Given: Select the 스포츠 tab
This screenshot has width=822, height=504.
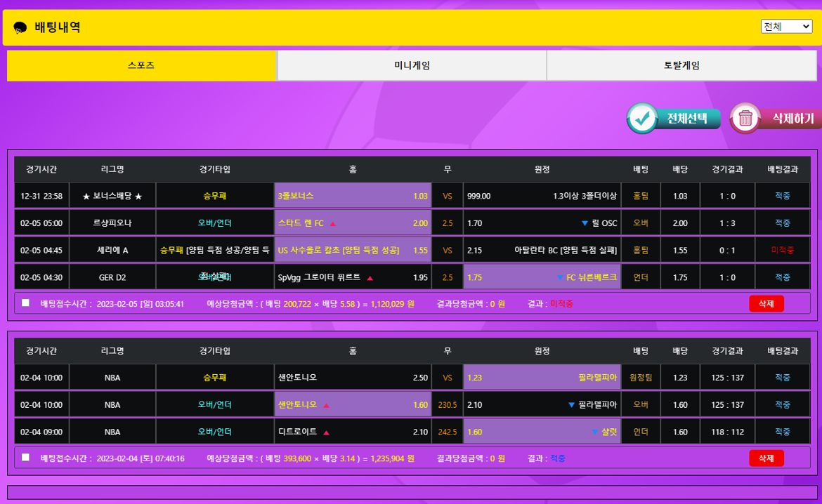Looking at the screenshot, I should 141,65.
